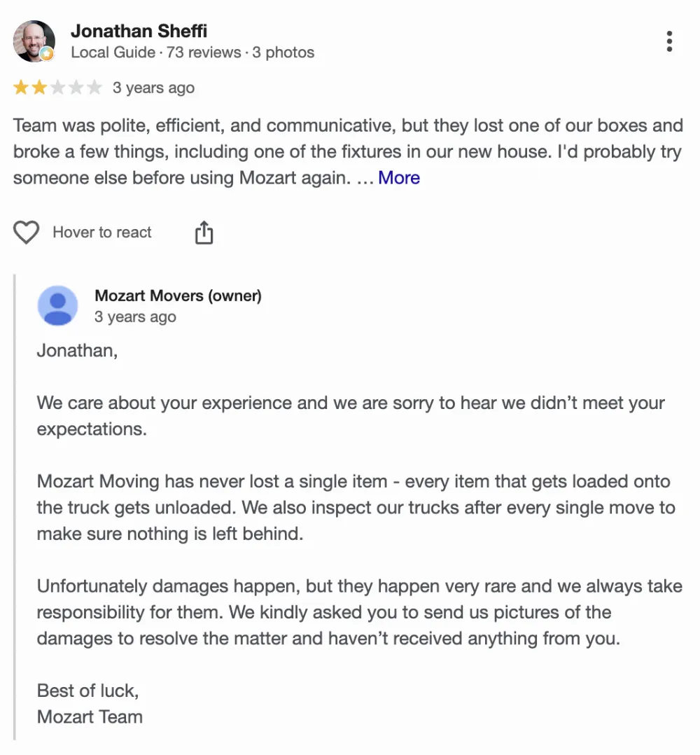Open Jonathan Sheffi's profile photo
Screen dimensions: 700x755
tap(34, 41)
